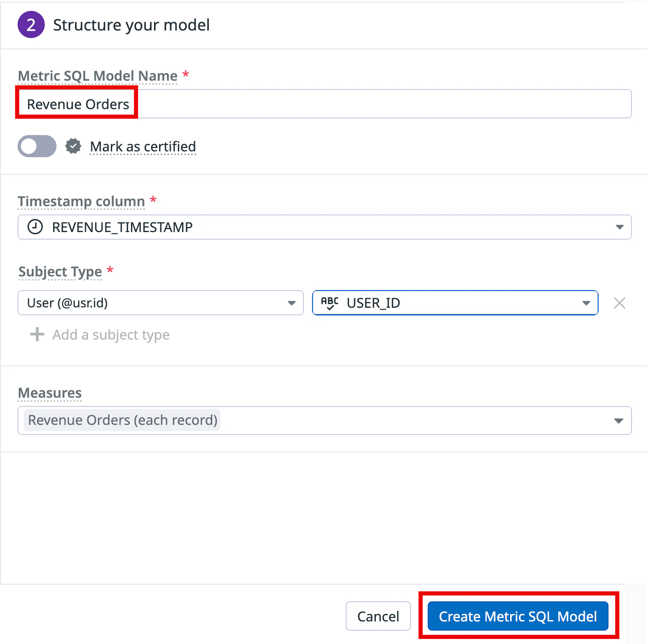Click the clock icon in Timestamp column
Screen dimensions: 647x644
coord(35,227)
